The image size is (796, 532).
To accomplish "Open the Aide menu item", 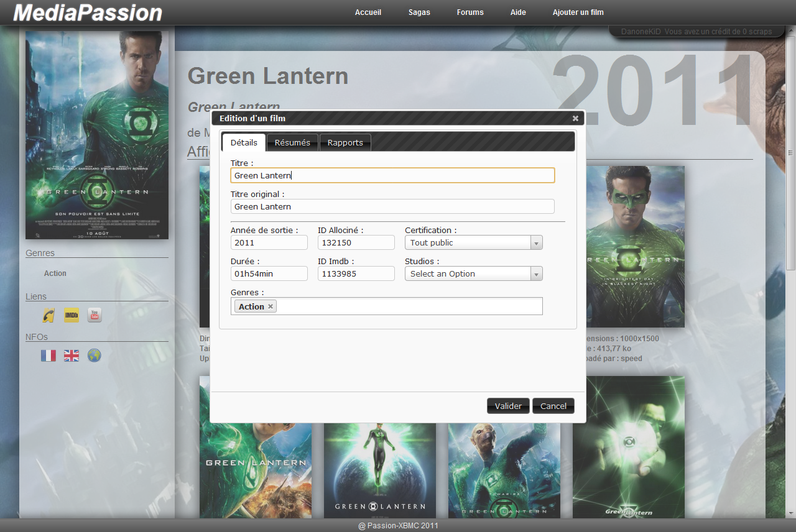I will point(518,12).
